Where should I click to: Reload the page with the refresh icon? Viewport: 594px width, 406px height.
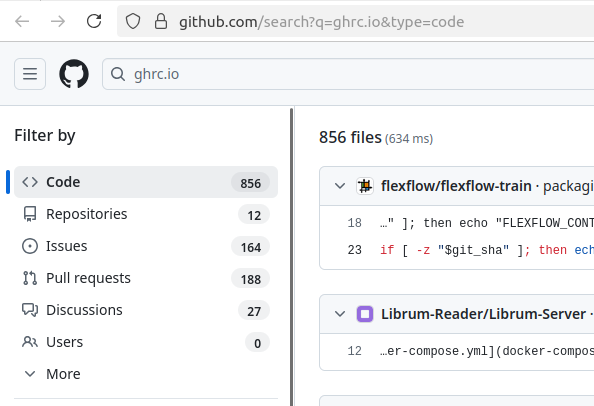[x=94, y=22]
